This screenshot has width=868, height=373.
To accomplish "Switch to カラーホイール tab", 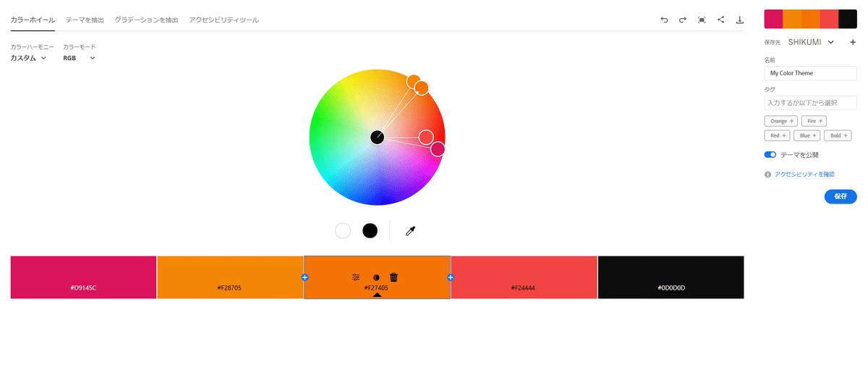I will pos(33,20).
